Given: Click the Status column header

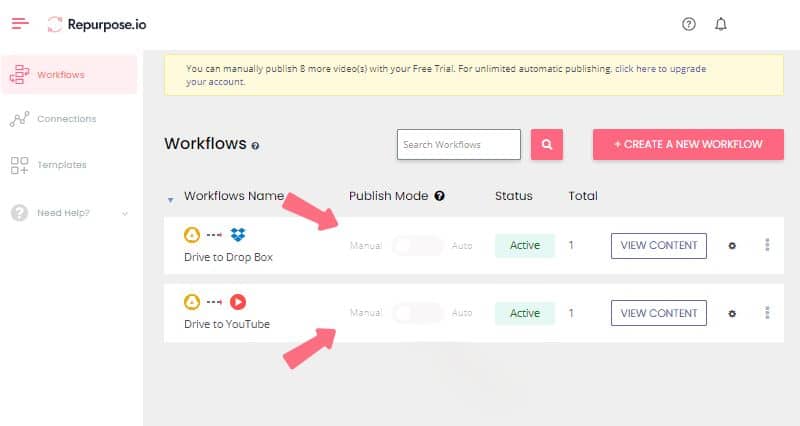Looking at the screenshot, I should 514,196.
